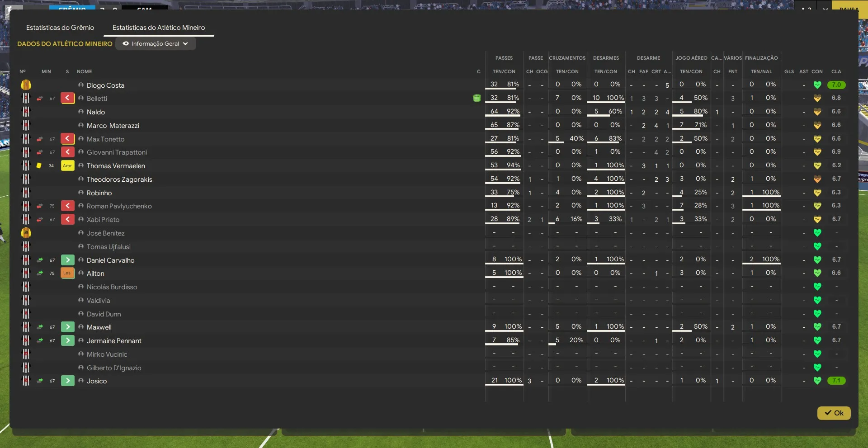Click Josico's 7.1 rating badge

[x=836, y=381]
